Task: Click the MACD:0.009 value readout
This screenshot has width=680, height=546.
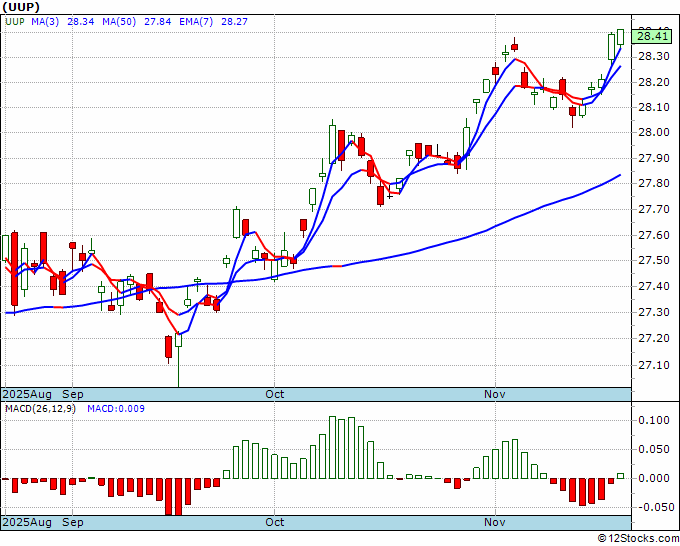Action: 116,409
